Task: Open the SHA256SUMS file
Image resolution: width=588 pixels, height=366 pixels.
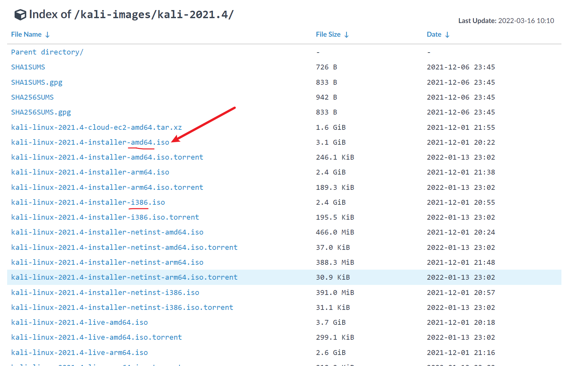Action: pos(32,97)
